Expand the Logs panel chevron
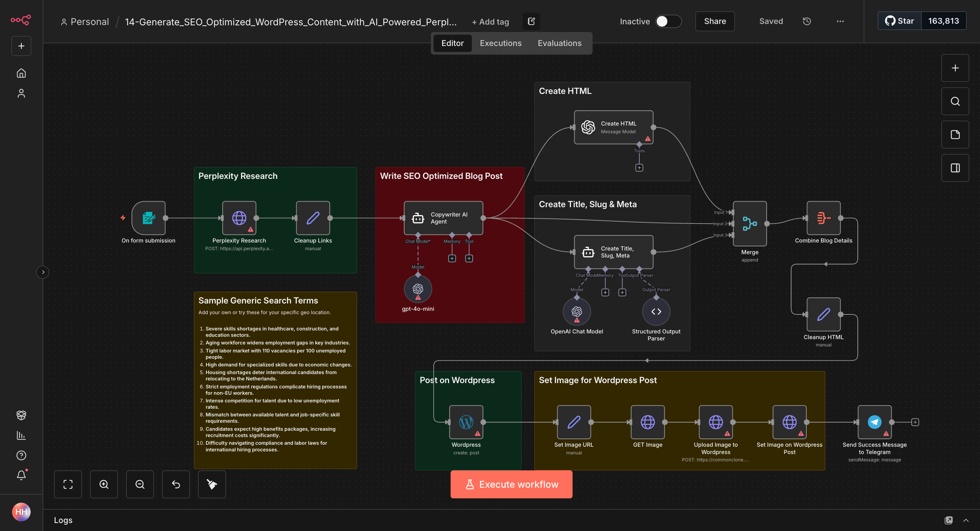 click(966, 520)
